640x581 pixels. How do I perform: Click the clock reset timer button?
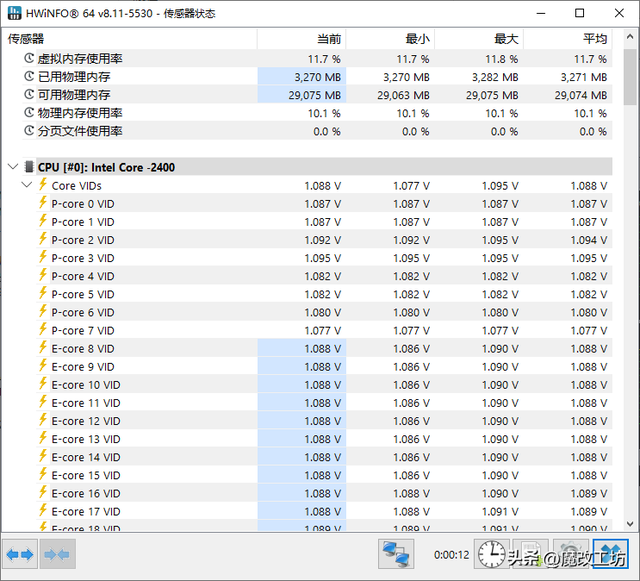coord(491,554)
